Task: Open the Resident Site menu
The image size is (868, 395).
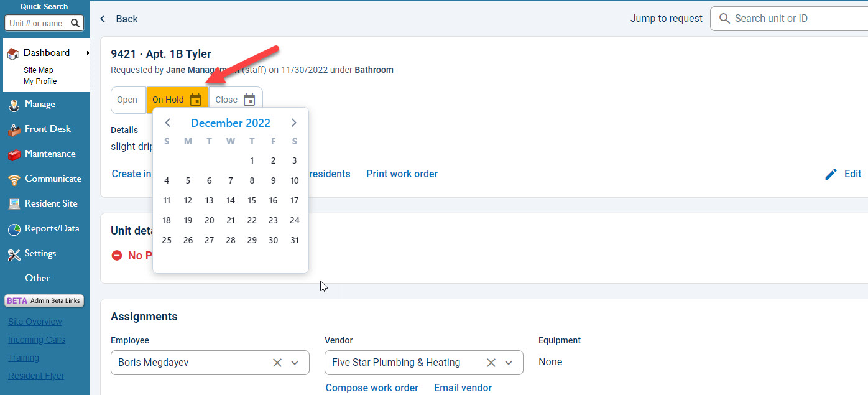Action: pyautogui.click(x=51, y=203)
